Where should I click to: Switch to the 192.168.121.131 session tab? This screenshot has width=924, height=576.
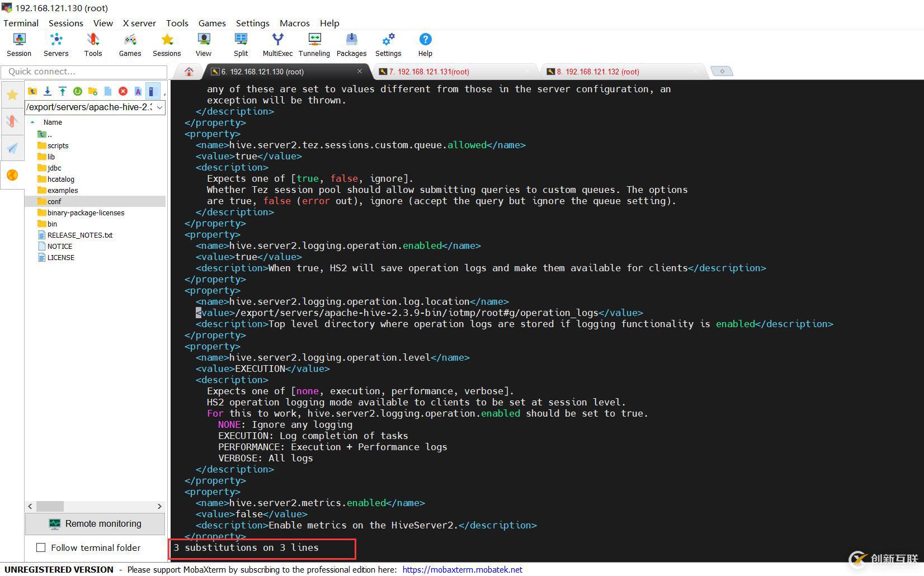click(428, 72)
